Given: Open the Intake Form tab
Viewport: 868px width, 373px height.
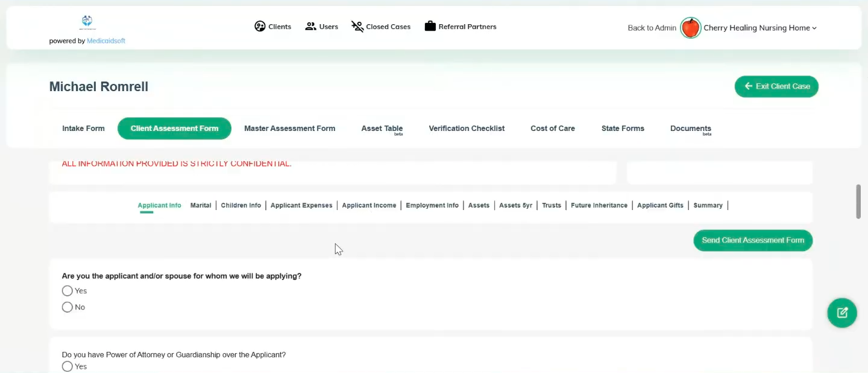Looking at the screenshot, I should (x=83, y=129).
